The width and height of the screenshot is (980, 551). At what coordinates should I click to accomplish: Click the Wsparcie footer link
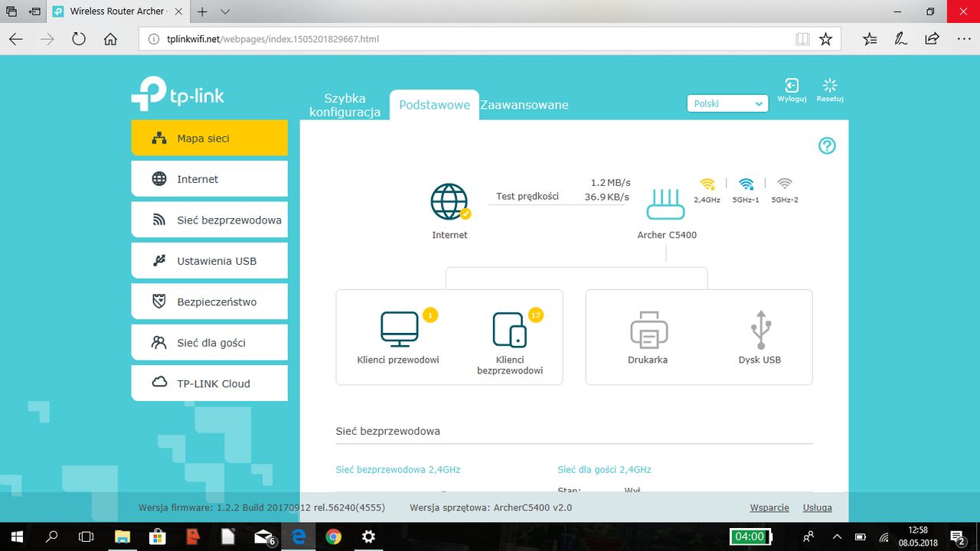[769, 507]
